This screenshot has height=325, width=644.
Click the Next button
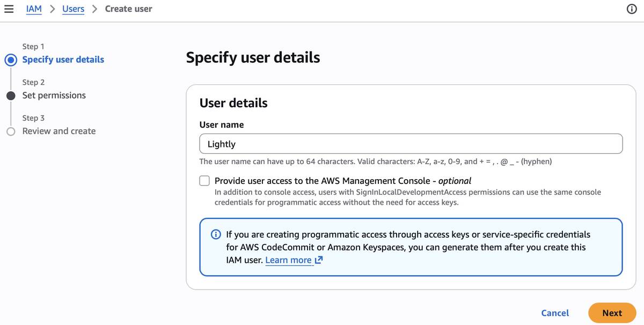(x=612, y=313)
